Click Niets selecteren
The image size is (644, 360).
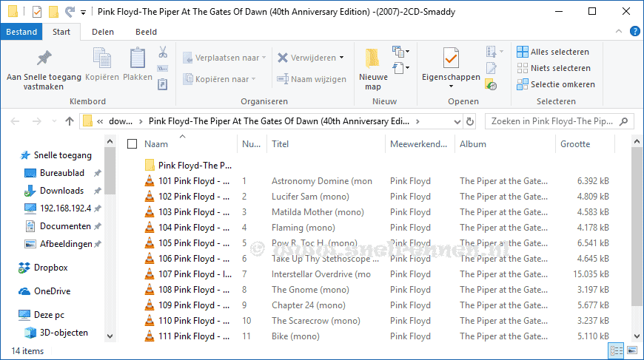[x=554, y=68]
